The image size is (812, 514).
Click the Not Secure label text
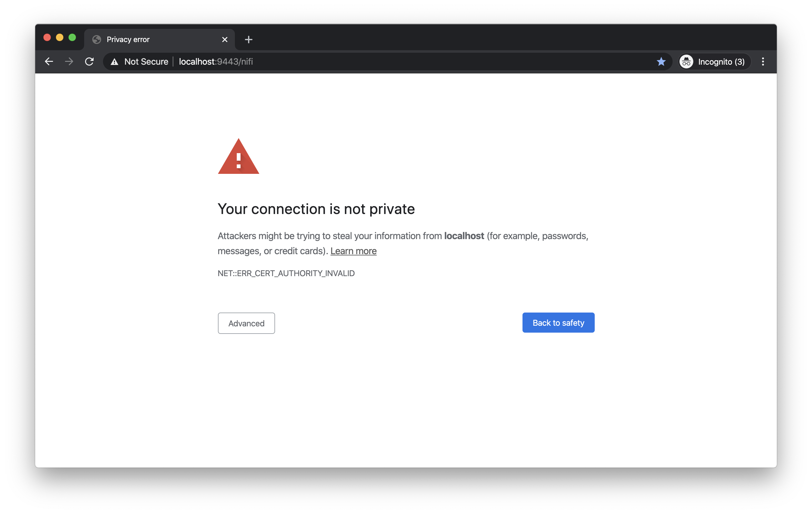146,62
